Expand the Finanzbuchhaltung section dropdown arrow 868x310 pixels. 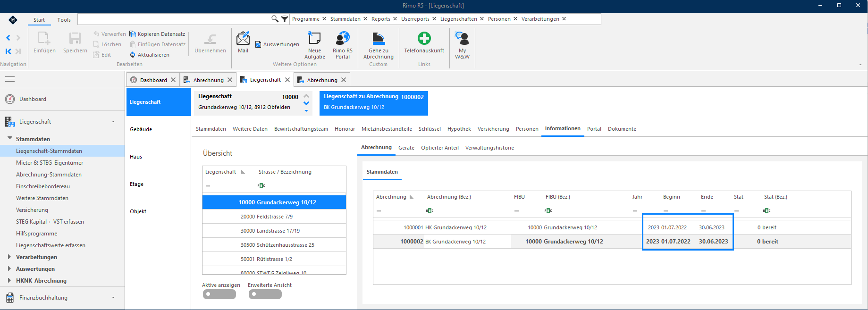click(113, 297)
